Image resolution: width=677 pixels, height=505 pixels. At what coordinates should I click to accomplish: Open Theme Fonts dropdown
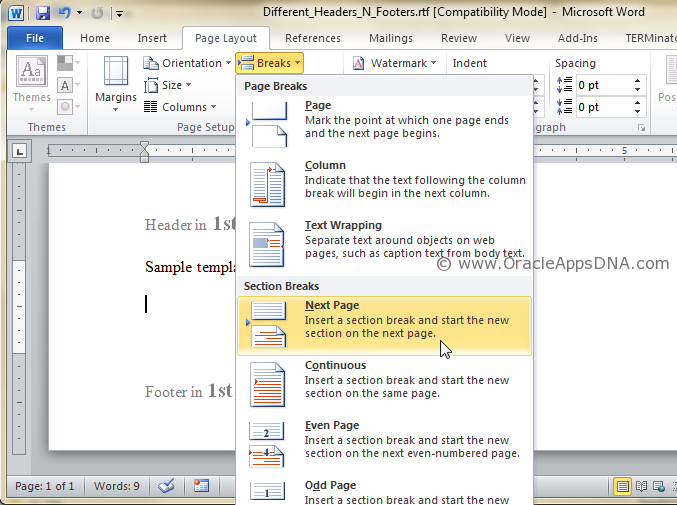click(69, 85)
